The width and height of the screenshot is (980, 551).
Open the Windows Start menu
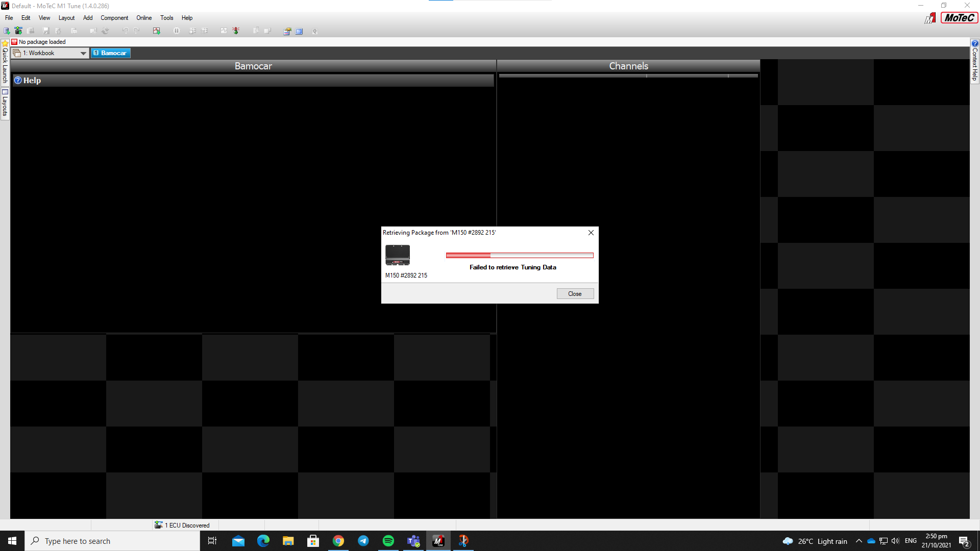(x=12, y=541)
